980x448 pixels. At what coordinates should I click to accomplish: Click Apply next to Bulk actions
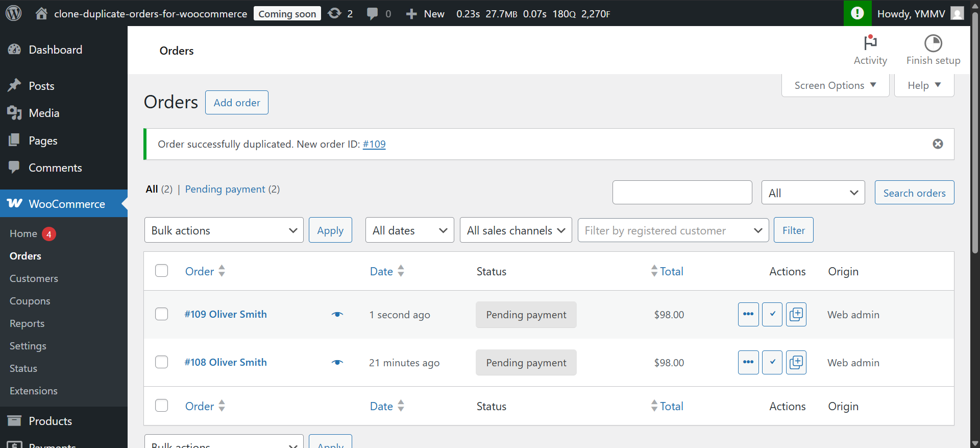(330, 230)
